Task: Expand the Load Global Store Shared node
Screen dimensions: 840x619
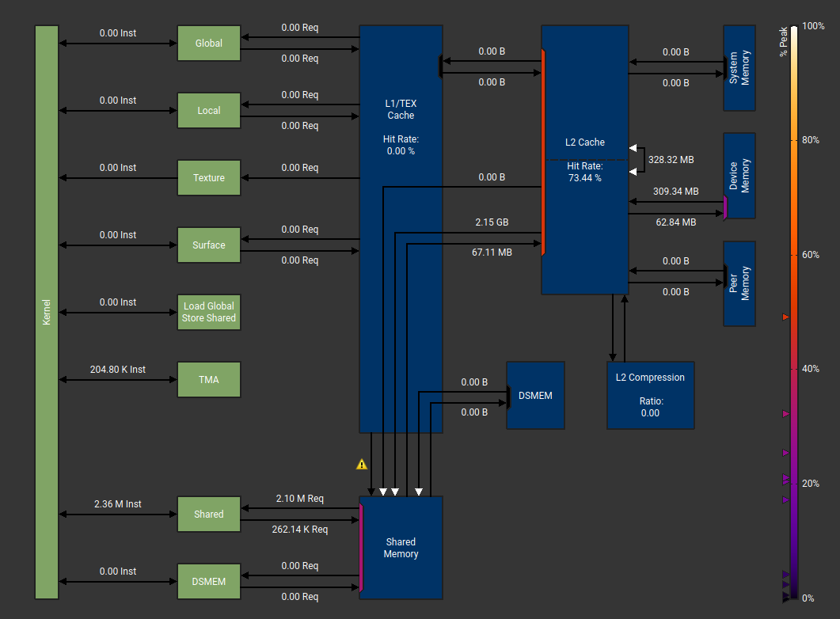Action: click(208, 312)
